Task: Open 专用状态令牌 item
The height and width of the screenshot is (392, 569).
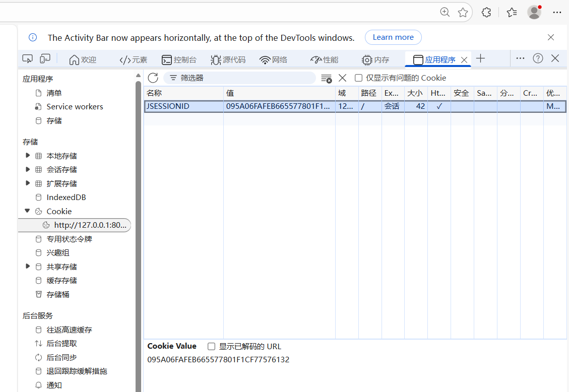Action: [x=69, y=239]
